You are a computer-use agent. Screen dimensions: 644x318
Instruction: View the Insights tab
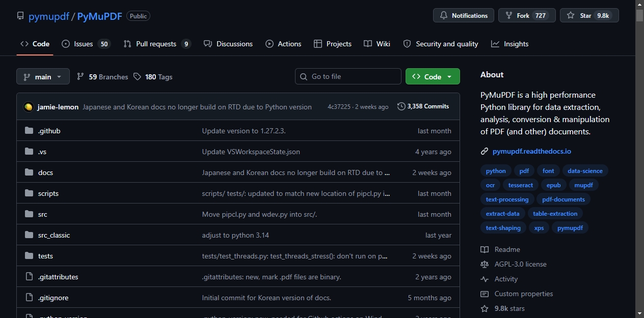point(509,44)
